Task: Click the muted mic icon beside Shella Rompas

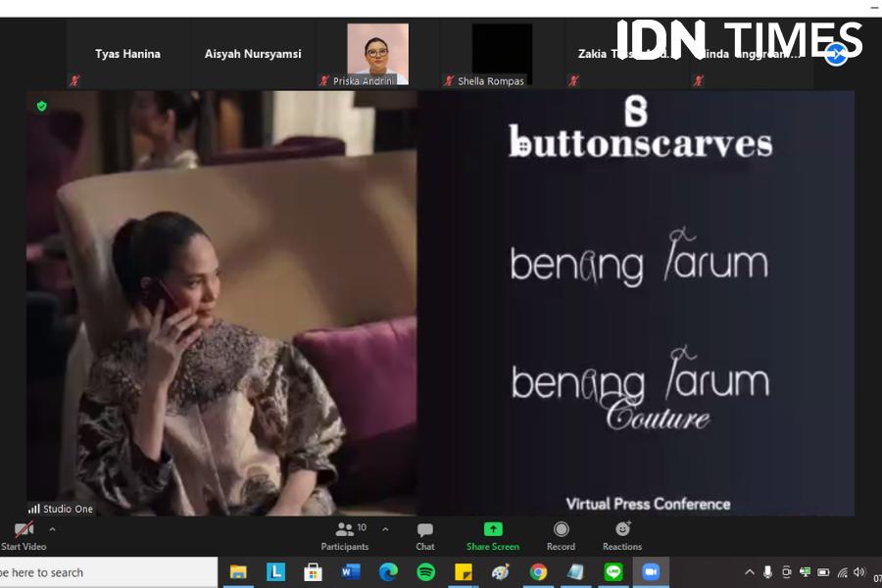Action: 449,81
